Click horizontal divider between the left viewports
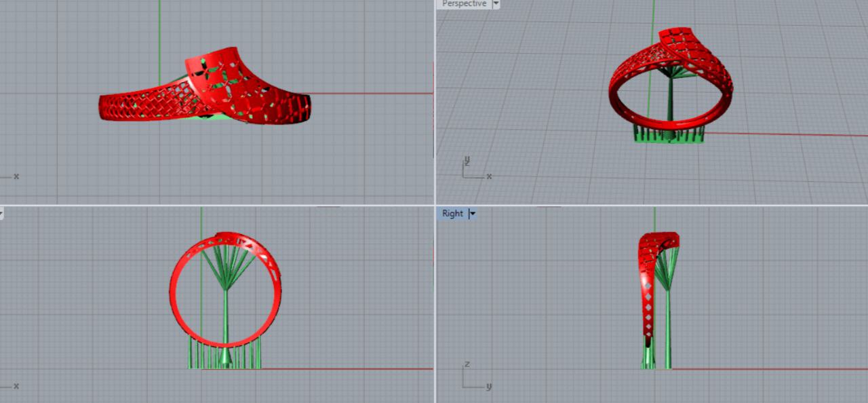The width and height of the screenshot is (868, 403). pyautogui.click(x=217, y=205)
